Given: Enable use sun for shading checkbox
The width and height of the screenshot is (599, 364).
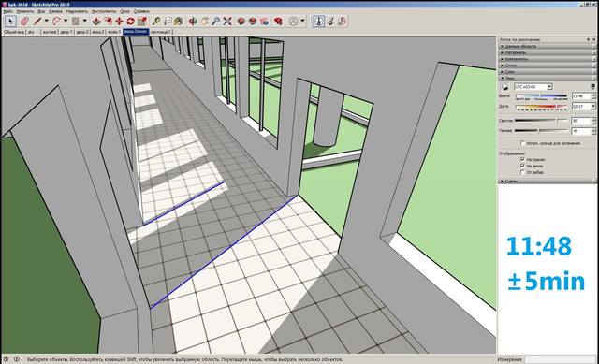Looking at the screenshot, I should click(522, 143).
